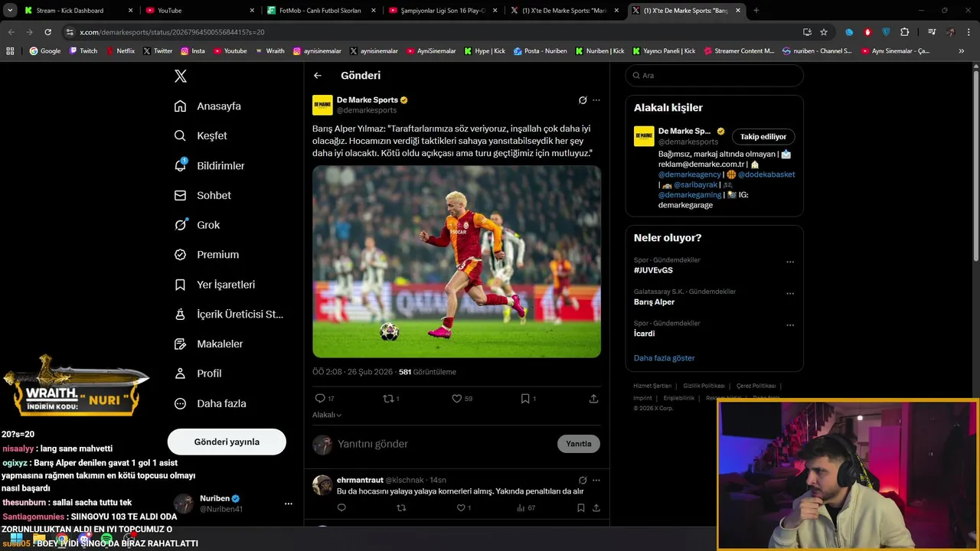Image resolution: width=980 pixels, height=551 pixels.
Task: Open Hizmet Şartları footer link
Action: coord(652,386)
